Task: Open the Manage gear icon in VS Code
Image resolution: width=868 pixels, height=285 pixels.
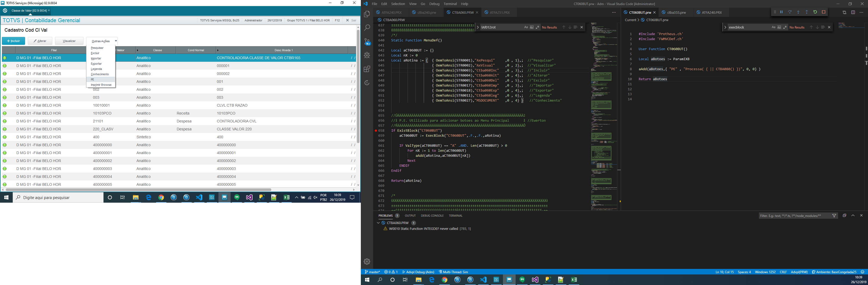Action: [367, 262]
